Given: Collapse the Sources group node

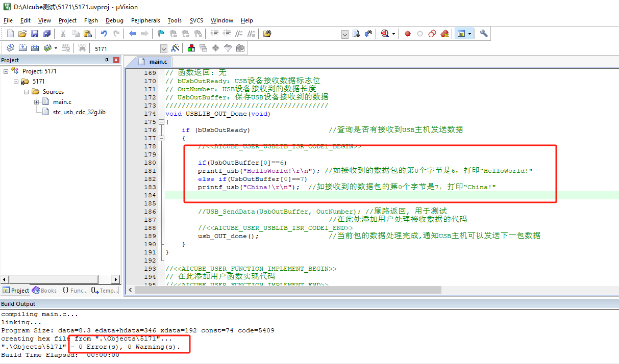Looking at the screenshot, I should [27, 92].
